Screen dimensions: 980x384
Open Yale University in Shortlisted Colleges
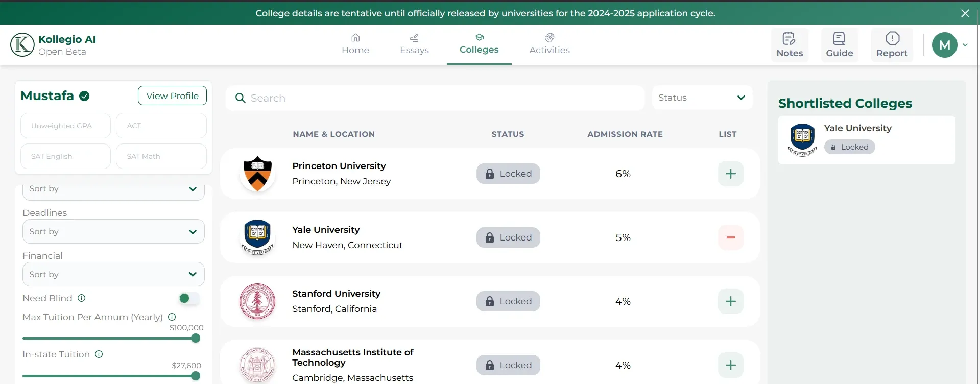pos(857,128)
